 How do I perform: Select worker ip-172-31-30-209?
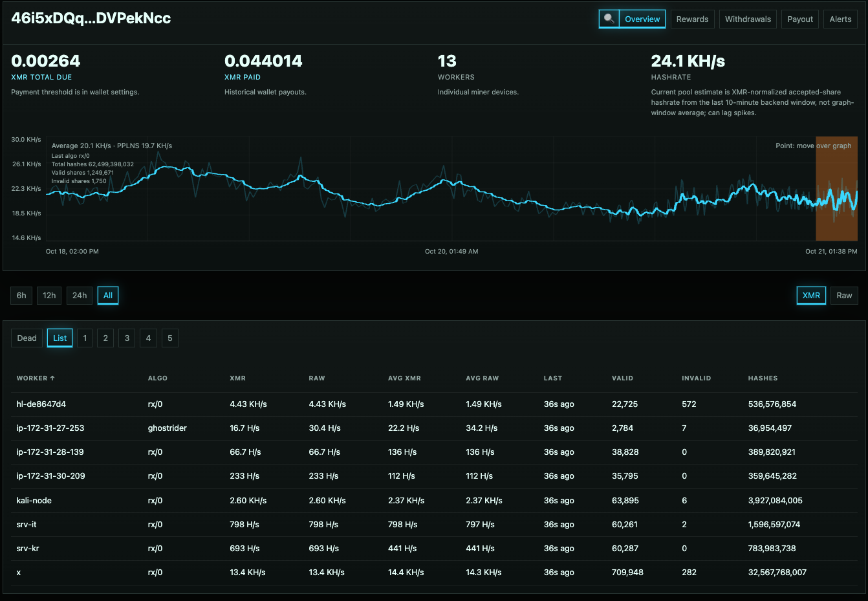click(x=51, y=476)
